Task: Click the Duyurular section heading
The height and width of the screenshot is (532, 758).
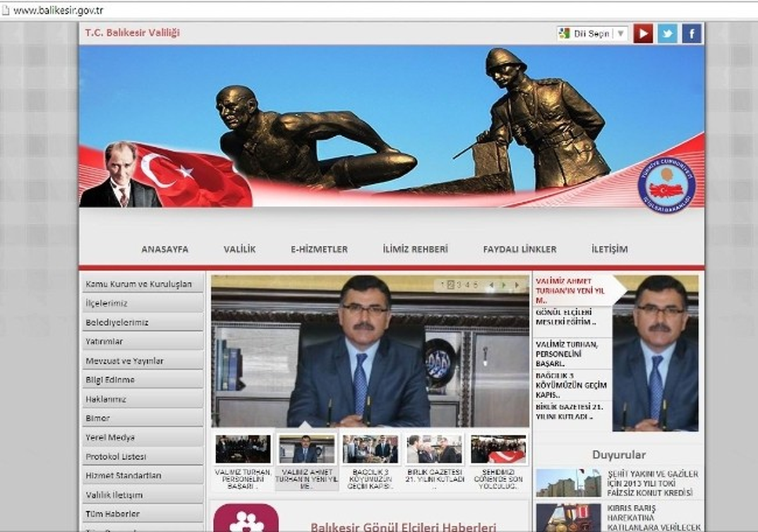Action: click(x=619, y=454)
